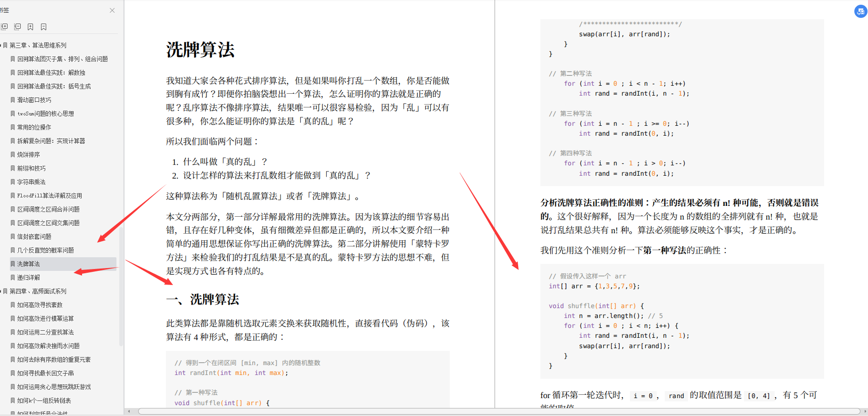Select the highlighted 洗牌算法 bookmark
868x416 pixels.
coord(63,264)
